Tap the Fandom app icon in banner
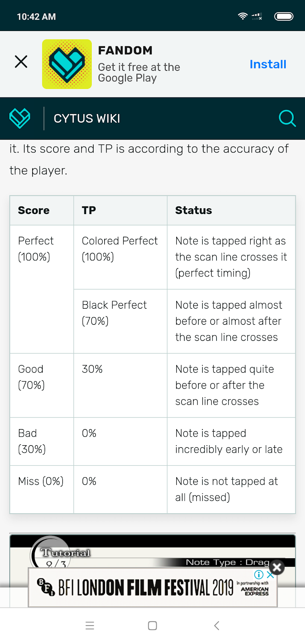The width and height of the screenshot is (305, 644). tap(67, 64)
